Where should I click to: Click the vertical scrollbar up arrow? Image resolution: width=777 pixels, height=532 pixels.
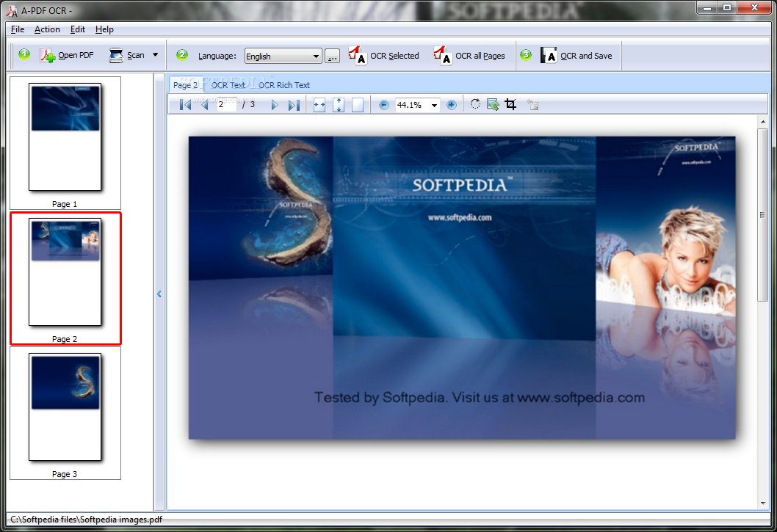pos(762,121)
